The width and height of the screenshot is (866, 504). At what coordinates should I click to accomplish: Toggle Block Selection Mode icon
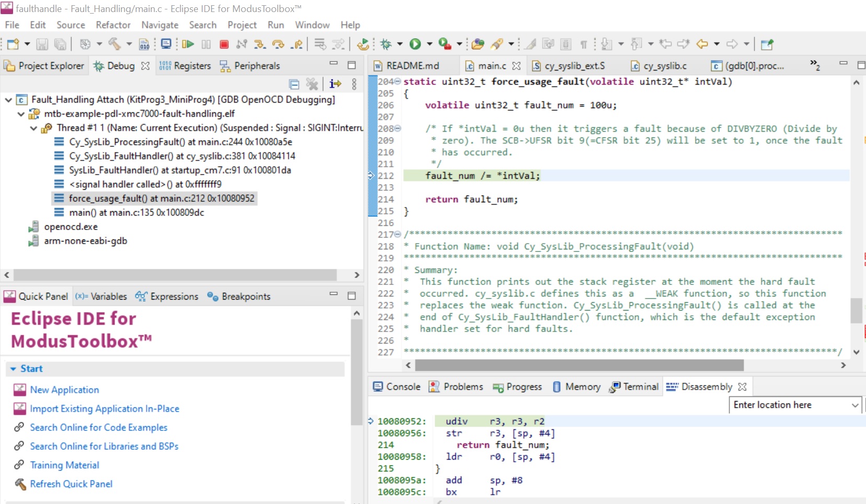(x=566, y=44)
